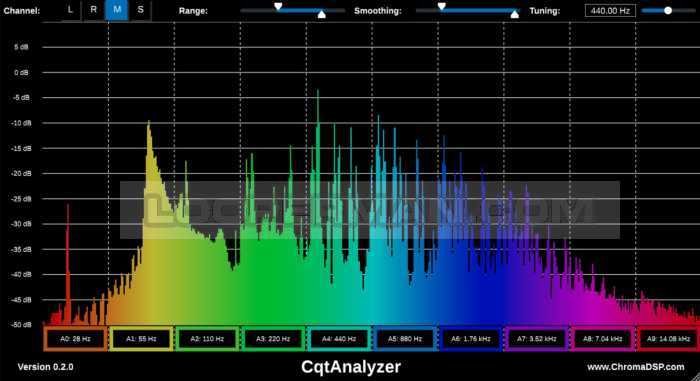Select the S channel button
Viewport: 700px width, 381px height.
click(140, 10)
